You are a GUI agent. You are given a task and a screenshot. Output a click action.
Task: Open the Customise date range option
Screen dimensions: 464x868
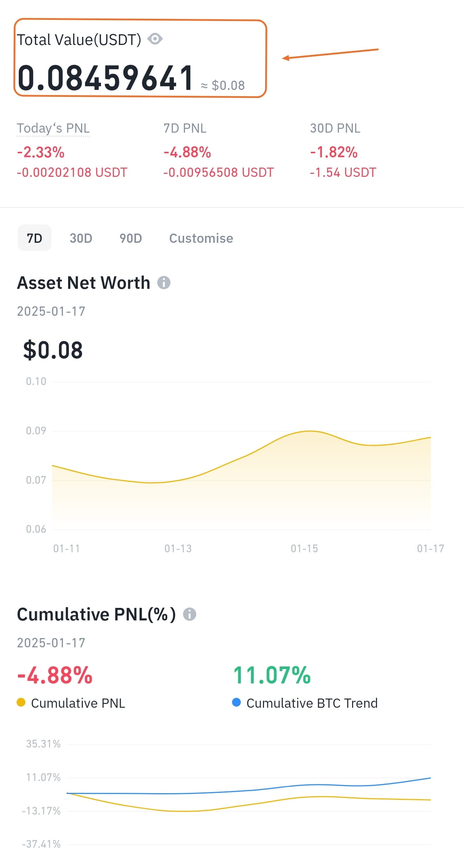click(201, 238)
